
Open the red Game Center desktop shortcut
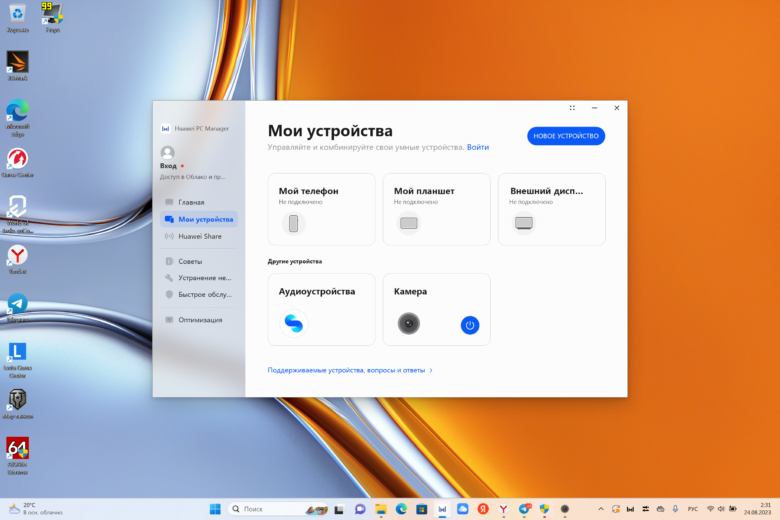[17, 163]
